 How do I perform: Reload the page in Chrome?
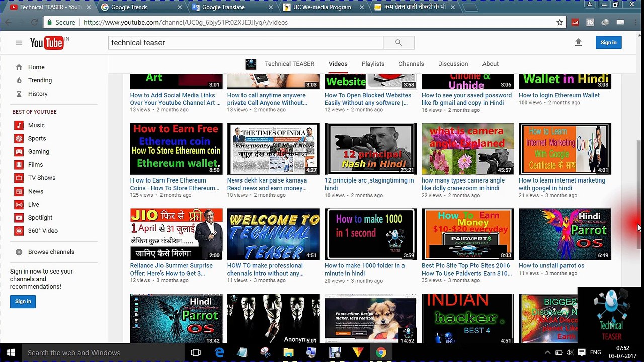[x=34, y=22]
